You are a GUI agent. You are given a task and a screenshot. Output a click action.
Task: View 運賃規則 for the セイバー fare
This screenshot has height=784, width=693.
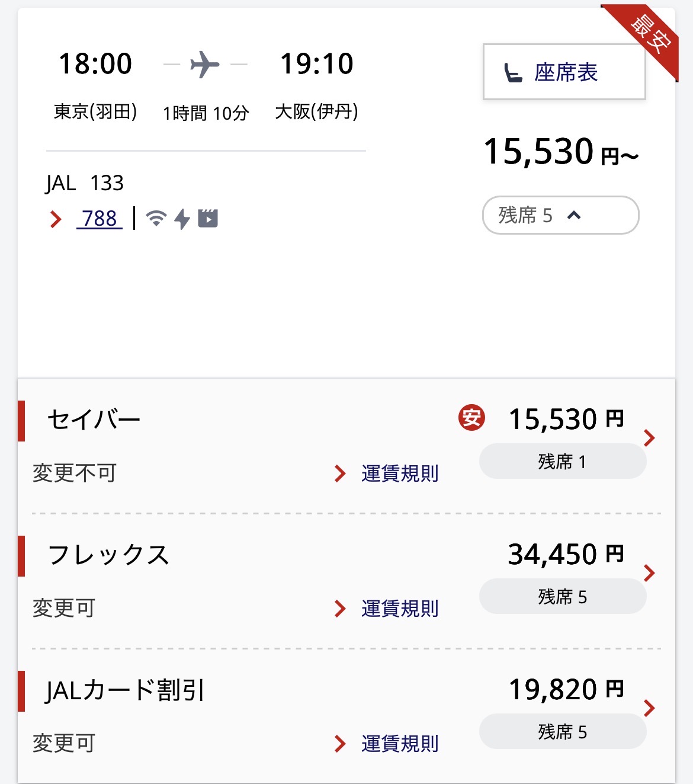[399, 473]
